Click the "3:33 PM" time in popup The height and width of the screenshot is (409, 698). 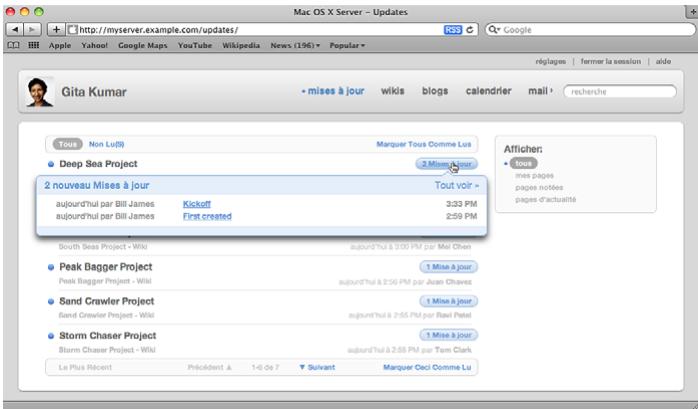click(x=461, y=204)
